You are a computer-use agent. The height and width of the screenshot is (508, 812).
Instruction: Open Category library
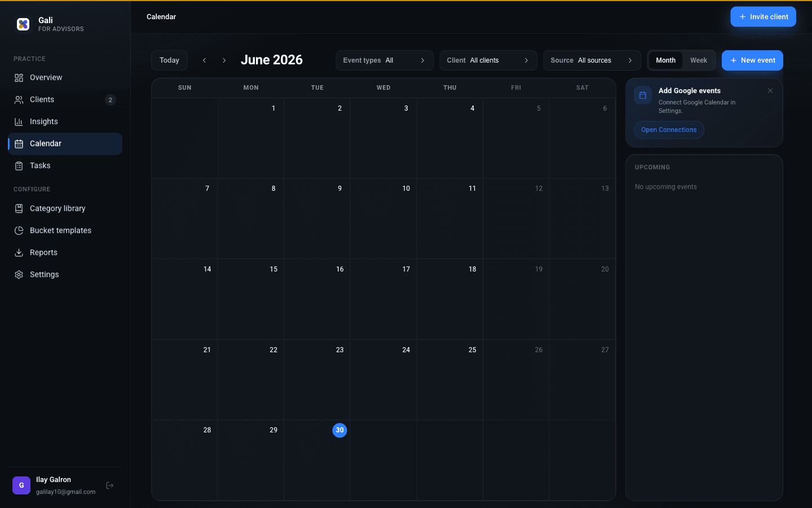tap(65, 208)
